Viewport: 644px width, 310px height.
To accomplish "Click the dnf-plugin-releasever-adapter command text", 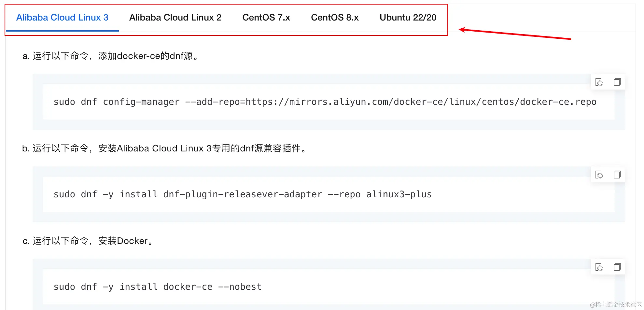I will 243,194.
